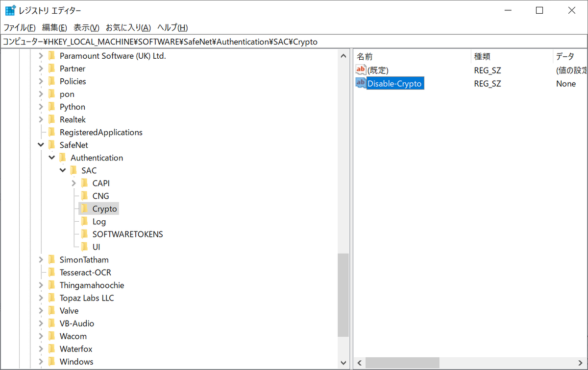588x370 pixels.
Task: Click the SafeNet folder icon
Action: click(x=51, y=145)
